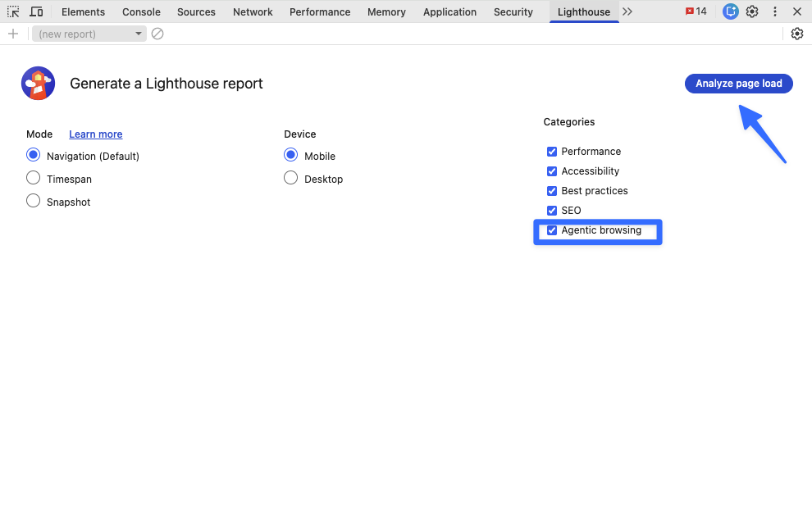This screenshot has height=532, width=812.
Task: Open Lighthouse settings gear below tab bar
Action: pyautogui.click(x=797, y=34)
